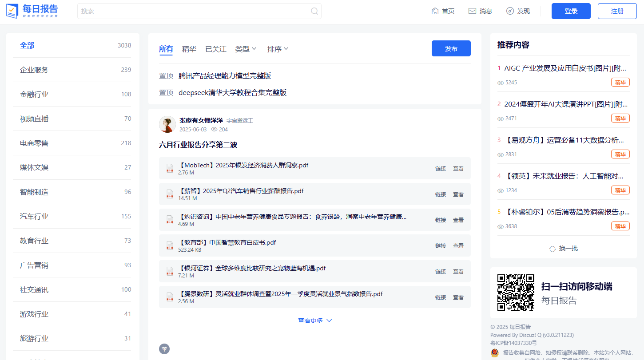The height and width of the screenshot is (360, 644).
Task: Select 金融行业 category in sidebar
Action: 34,94
